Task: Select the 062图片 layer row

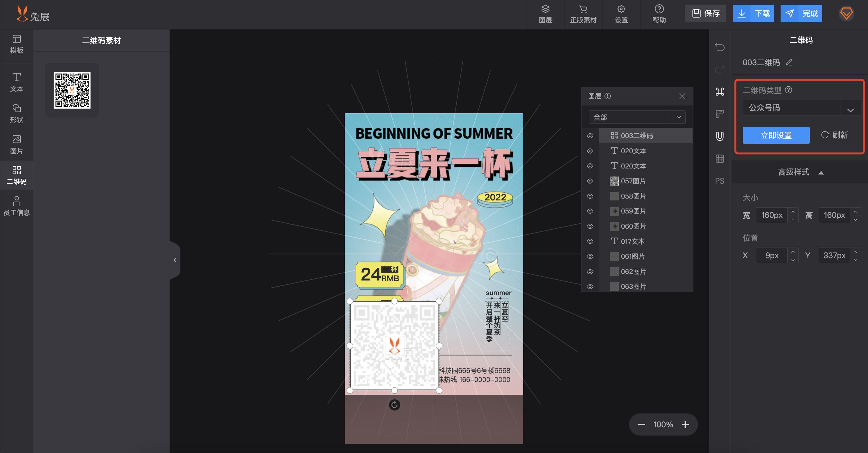Action: [x=645, y=271]
